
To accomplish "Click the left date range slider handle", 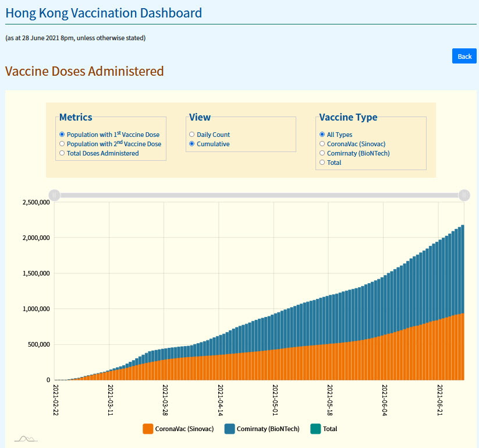I will (x=54, y=195).
